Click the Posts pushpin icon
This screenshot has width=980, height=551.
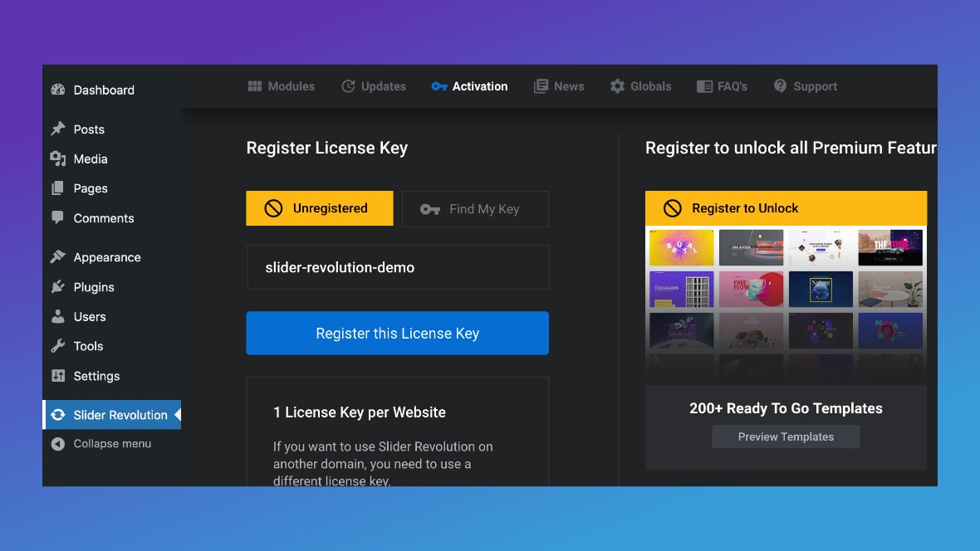[58, 129]
